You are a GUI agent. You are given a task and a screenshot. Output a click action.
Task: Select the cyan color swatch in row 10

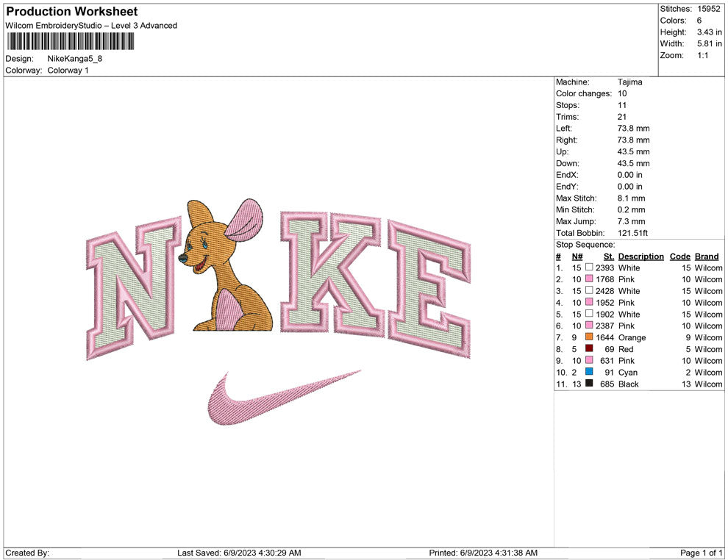(x=589, y=372)
